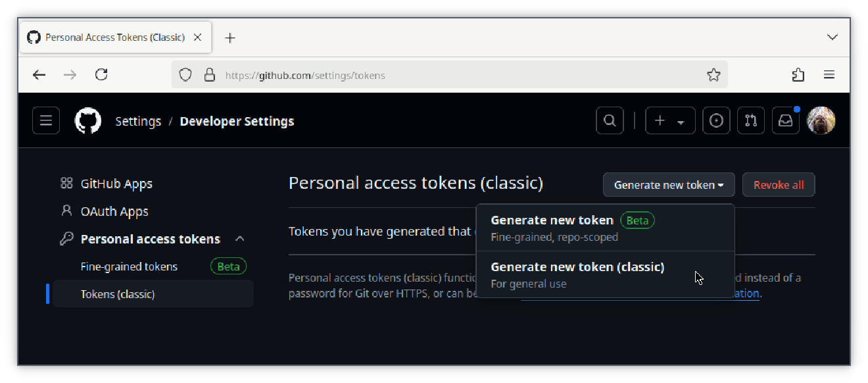868x383 pixels.
Task: Click the tracking protection shield icon
Action: tap(185, 74)
